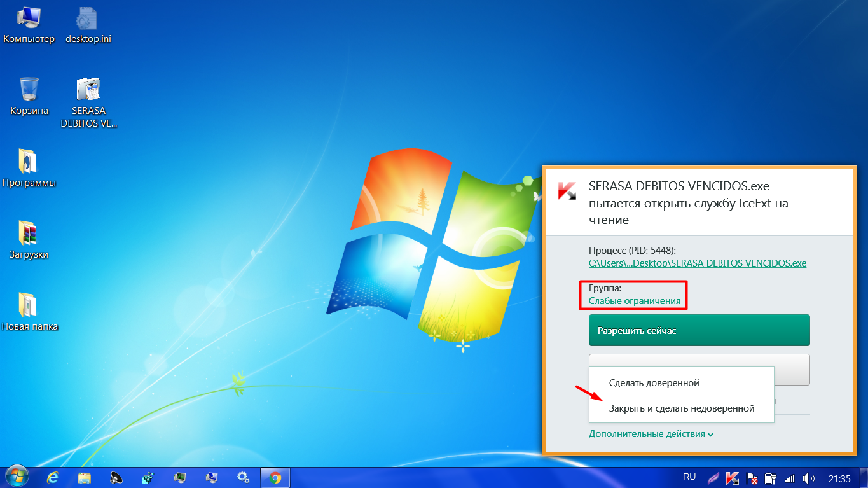Click the feather icon in the system tray
Viewport: 868px width, 488px height.
(715, 478)
